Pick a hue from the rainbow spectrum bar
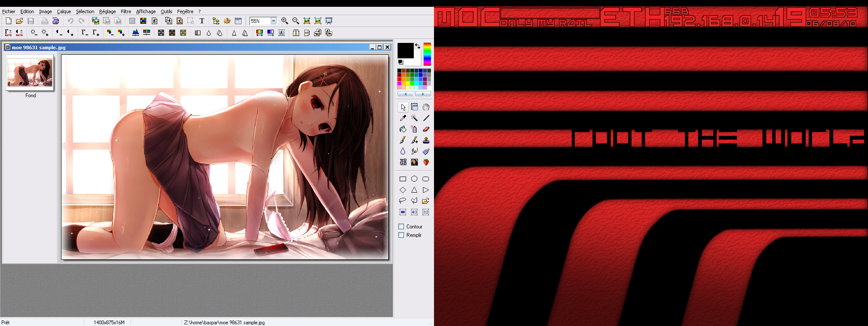The width and height of the screenshot is (868, 326). (427, 54)
